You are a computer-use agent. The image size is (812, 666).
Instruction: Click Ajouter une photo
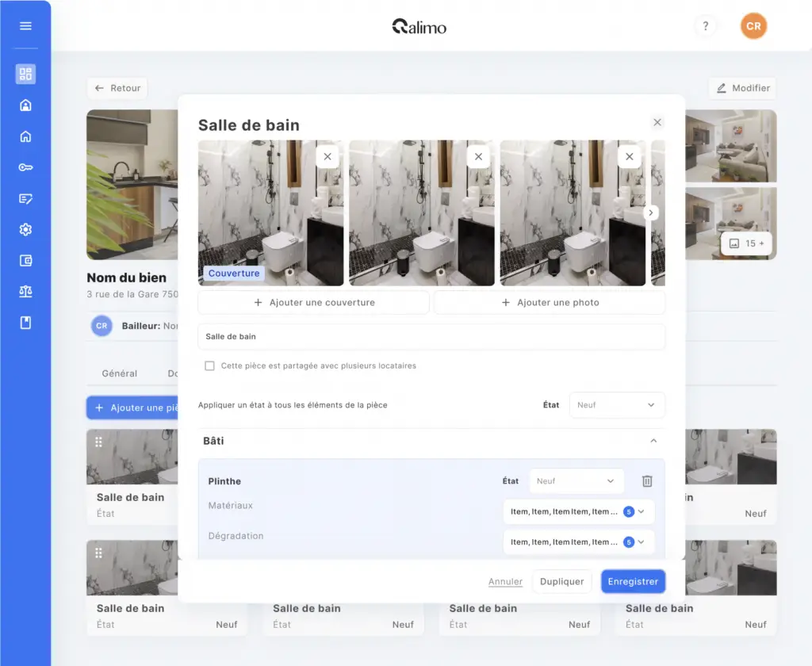[550, 302]
